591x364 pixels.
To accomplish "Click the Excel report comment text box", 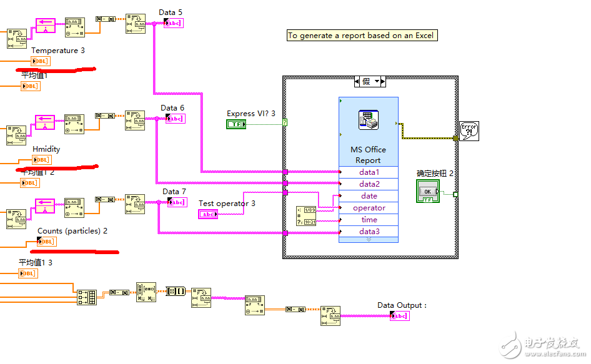I will pyautogui.click(x=362, y=35).
